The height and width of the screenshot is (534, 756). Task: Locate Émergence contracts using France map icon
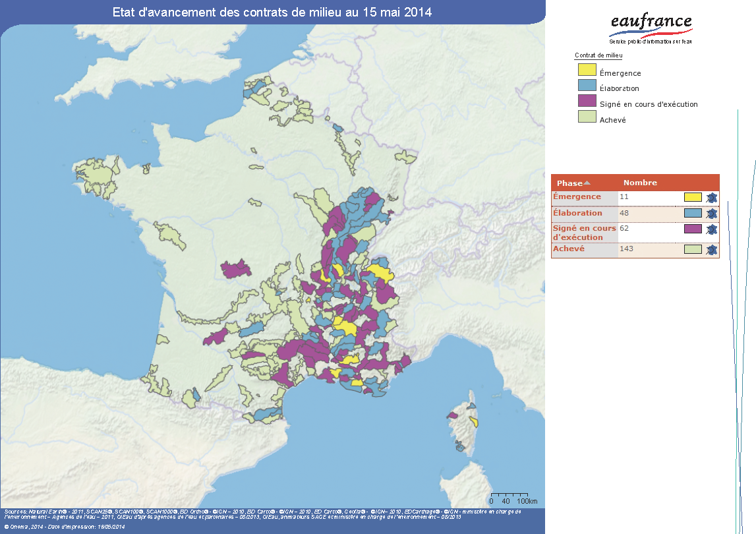(x=712, y=198)
